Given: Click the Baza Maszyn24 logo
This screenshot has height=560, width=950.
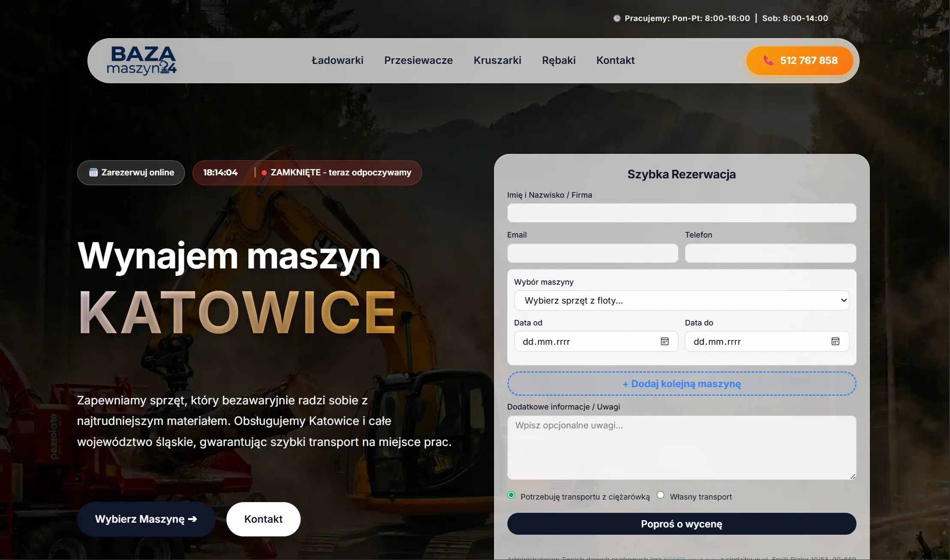Looking at the screenshot, I should click(x=142, y=60).
